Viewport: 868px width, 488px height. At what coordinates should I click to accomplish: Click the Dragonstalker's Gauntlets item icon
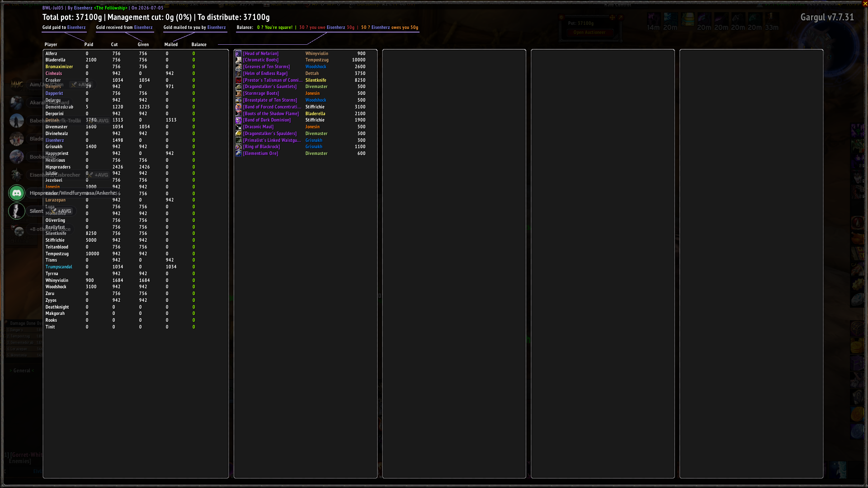(238, 87)
